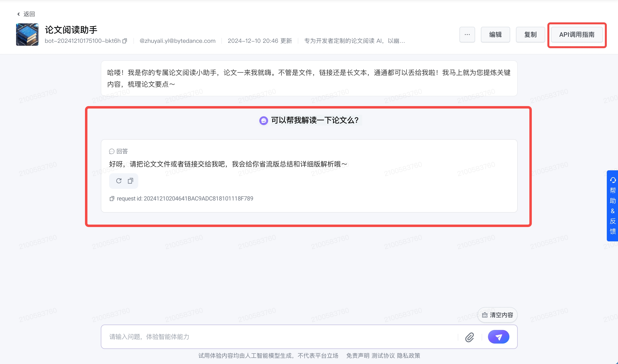618x364 pixels.
Task: Click the 编辑 button to edit the bot
Action: [x=495, y=34]
